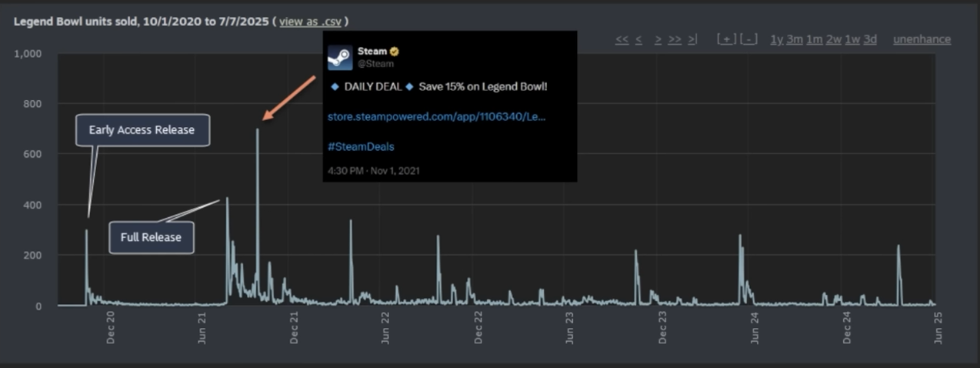Click the 'unenhance' link
The image size is (980, 368).
[x=922, y=39]
